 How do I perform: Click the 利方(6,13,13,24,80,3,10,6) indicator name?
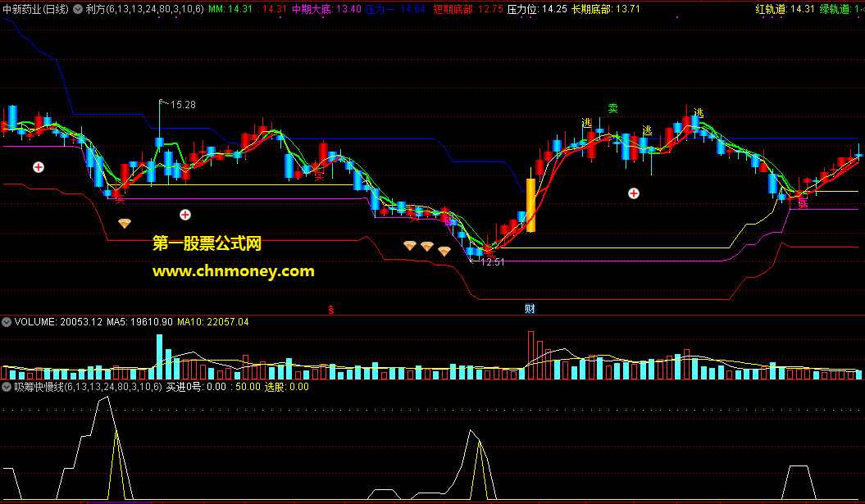(x=144, y=9)
